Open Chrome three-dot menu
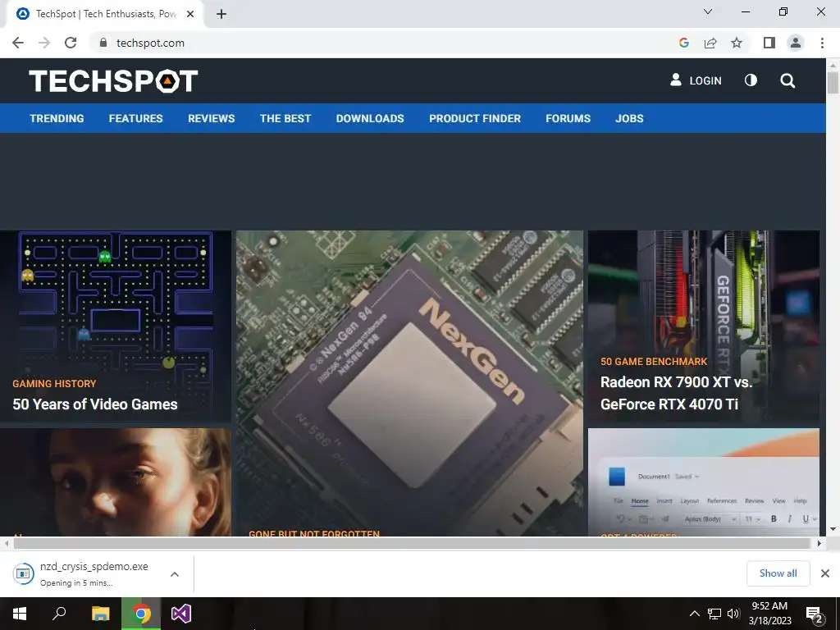 pyautogui.click(x=822, y=43)
